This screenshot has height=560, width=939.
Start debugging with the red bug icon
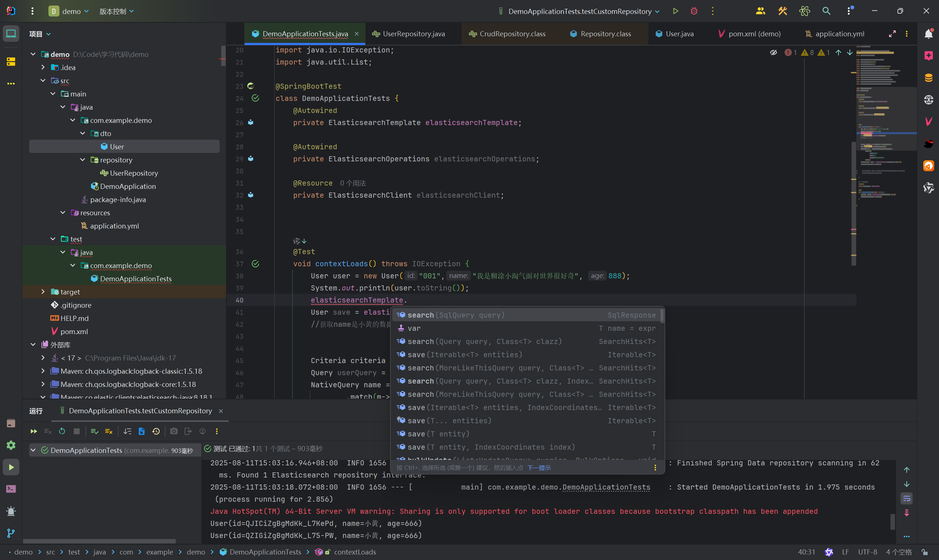[x=694, y=11]
